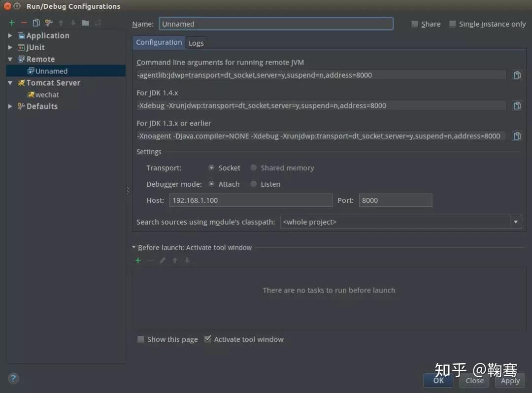Image resolution: width=532 pixels, height=393 pixels.
Task: Open Edit Defaults with the wrench icon
Action: tap(47, 22)
